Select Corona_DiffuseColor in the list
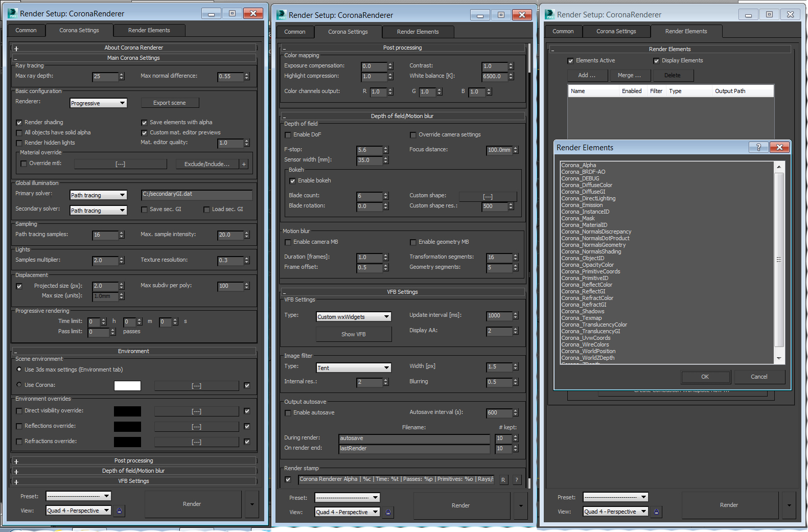Image resolution: width=808 pixels, height=532 pixels. [587, 185]
